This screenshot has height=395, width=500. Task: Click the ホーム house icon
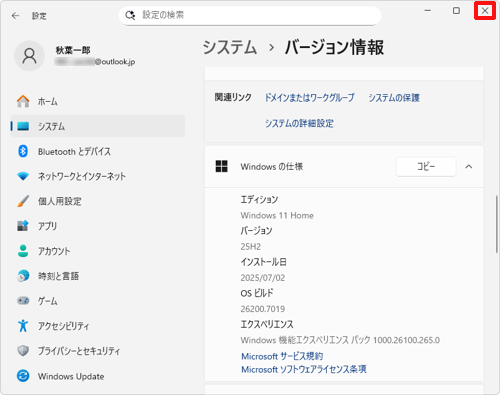coord(23,101)
